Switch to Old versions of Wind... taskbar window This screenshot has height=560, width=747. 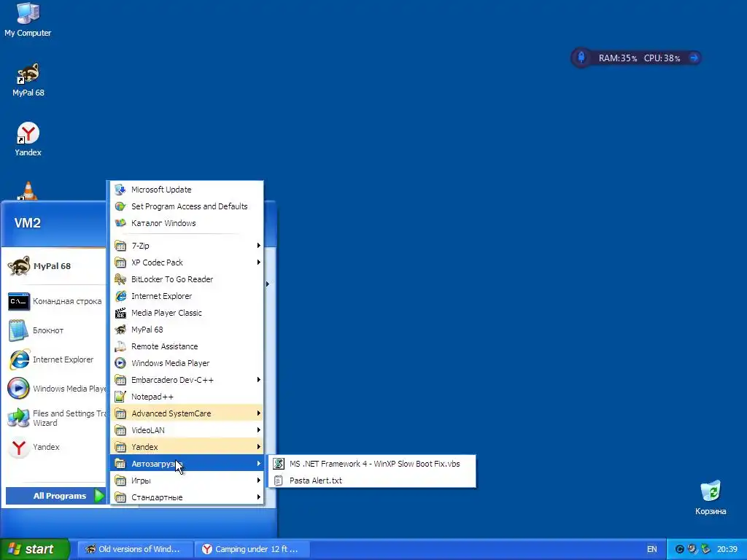pyautogui.click(x=135, y=549)
